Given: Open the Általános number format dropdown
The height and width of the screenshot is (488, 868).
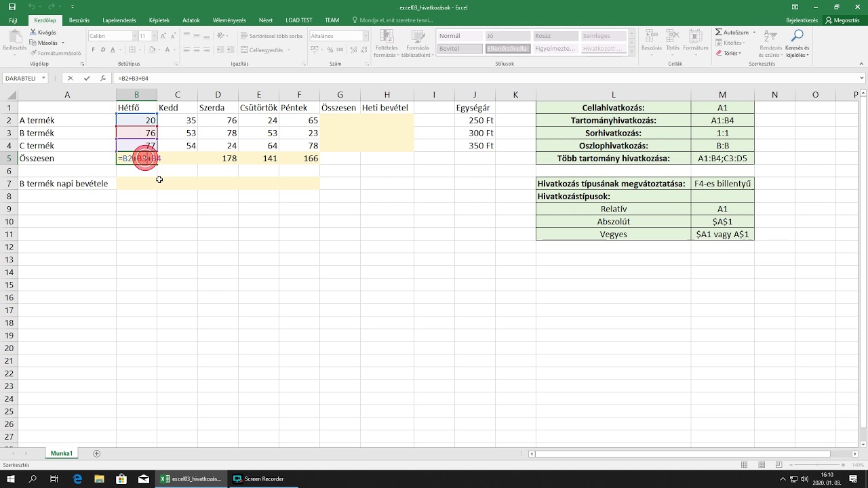Looking at the screenshot, I should pos(365,36).
